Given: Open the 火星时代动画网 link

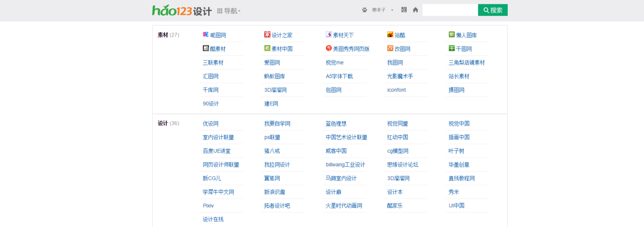Looking at the screenshot, I should 344,206.
